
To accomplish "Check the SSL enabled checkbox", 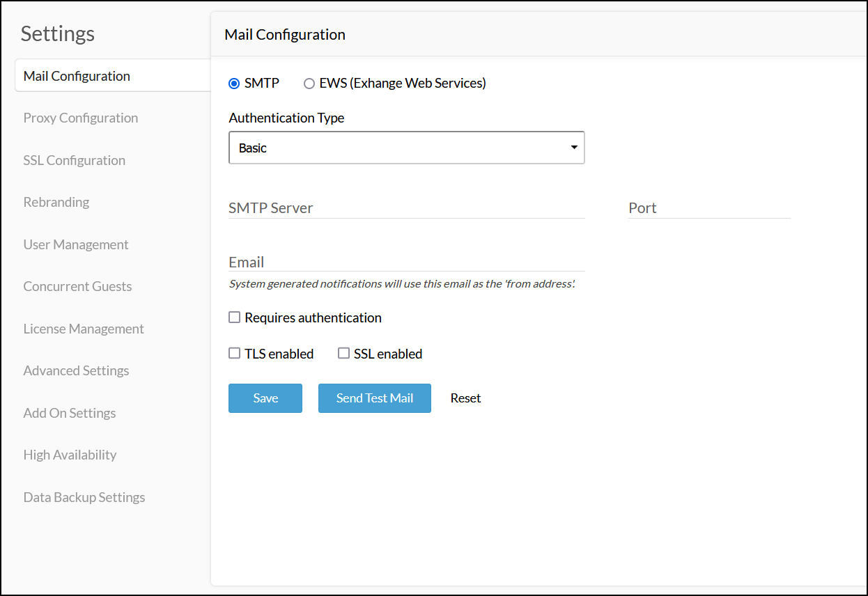I will 343,354.
